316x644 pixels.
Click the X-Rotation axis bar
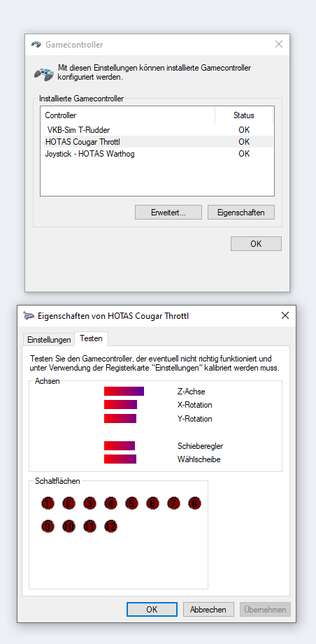(121, 405)
